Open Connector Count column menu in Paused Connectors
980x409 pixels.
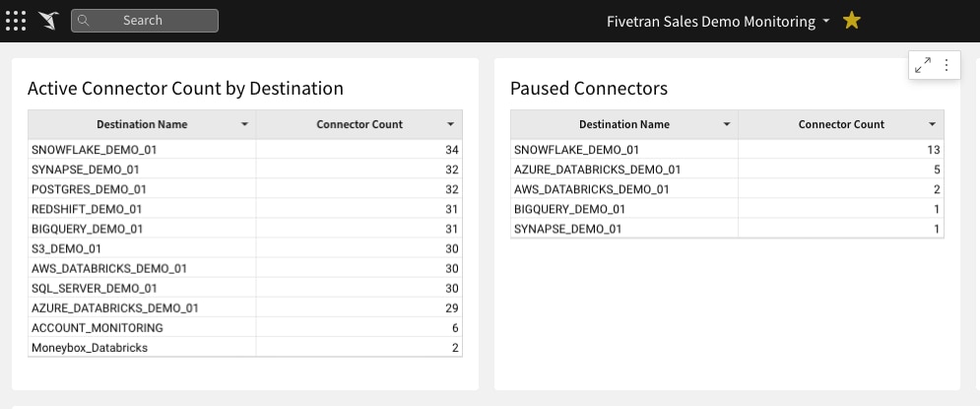point(932,124)
